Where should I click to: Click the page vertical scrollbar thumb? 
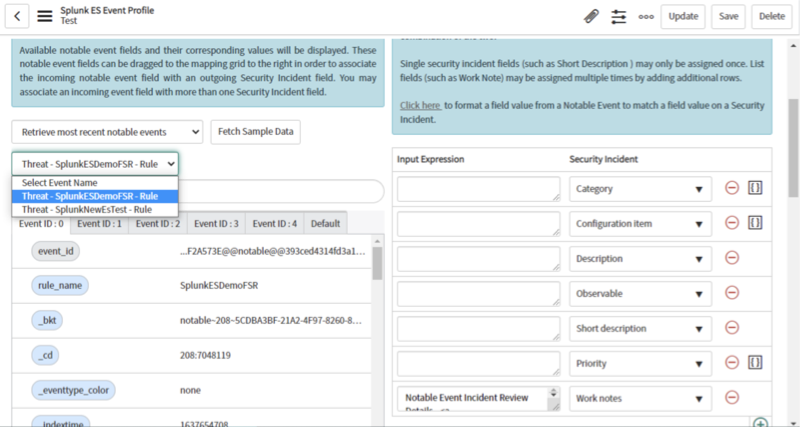[x=793, y=148]
